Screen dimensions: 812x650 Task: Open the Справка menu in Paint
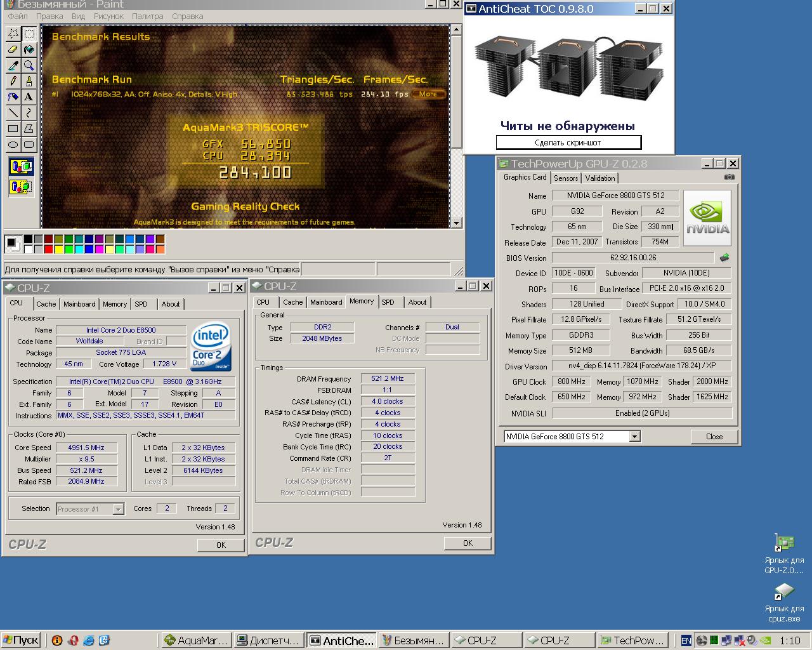click(x=188, y=17)
